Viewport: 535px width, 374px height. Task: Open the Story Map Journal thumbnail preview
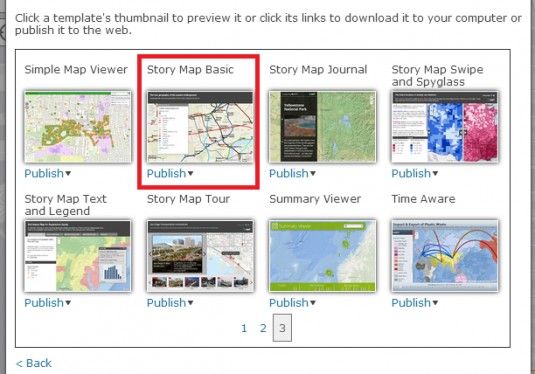coord(322,127)
